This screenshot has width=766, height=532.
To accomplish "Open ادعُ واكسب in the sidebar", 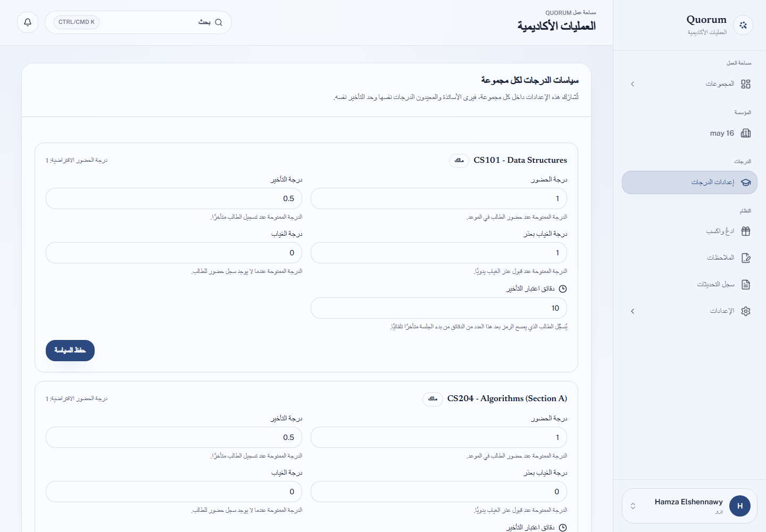I will [689, 231].
